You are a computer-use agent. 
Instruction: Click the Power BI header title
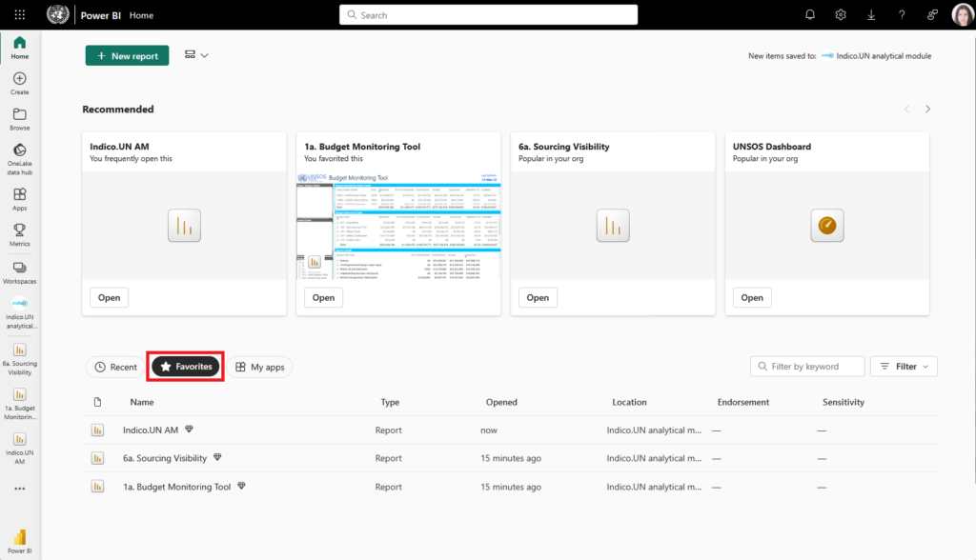pos(101,15)
